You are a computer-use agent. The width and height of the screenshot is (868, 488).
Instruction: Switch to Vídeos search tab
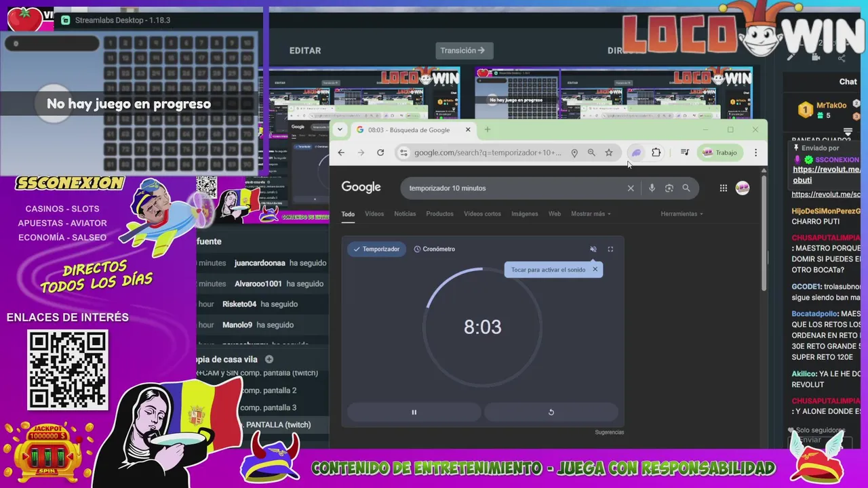coord(374,213)
